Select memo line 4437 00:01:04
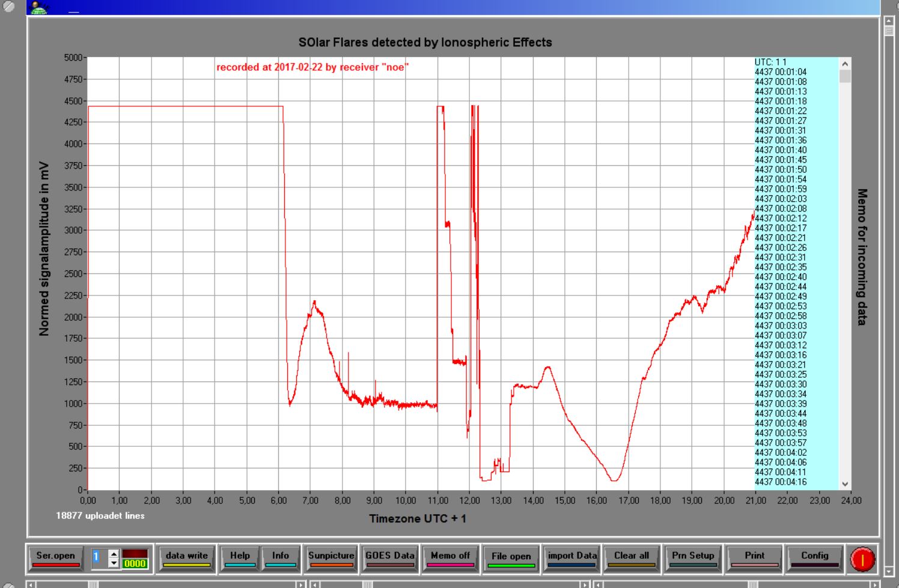 click(x=781, y=72)
